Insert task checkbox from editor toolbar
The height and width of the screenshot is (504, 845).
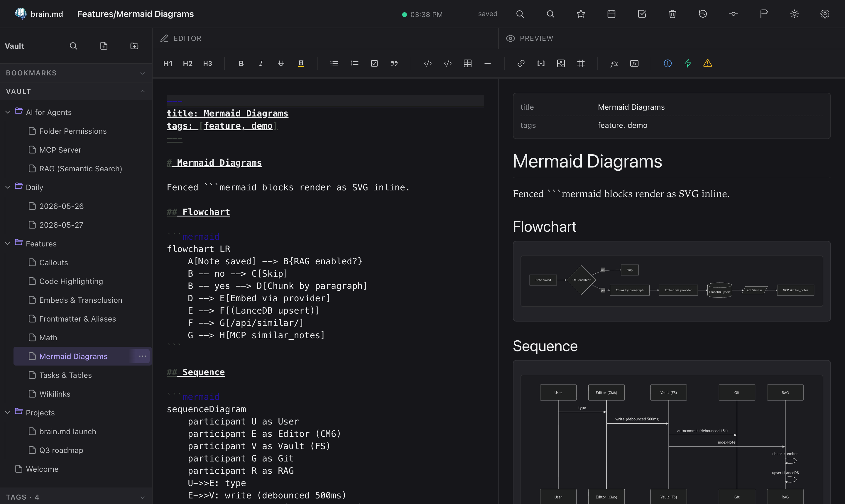point(374,63)
